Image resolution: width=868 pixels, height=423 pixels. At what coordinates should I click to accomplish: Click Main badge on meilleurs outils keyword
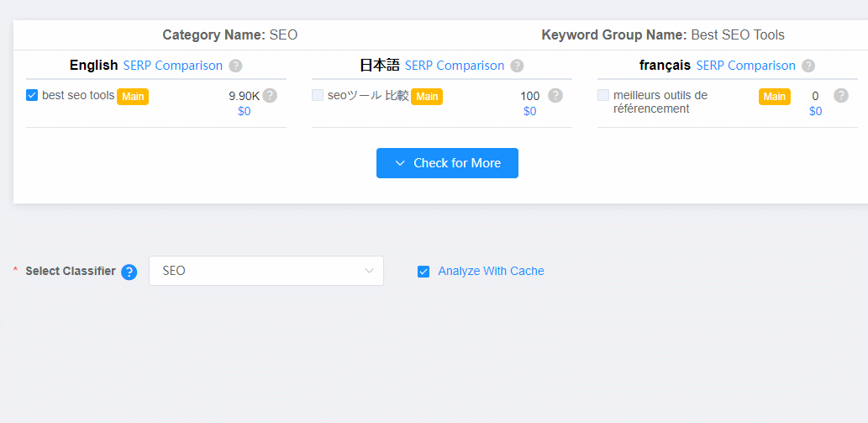775,97
